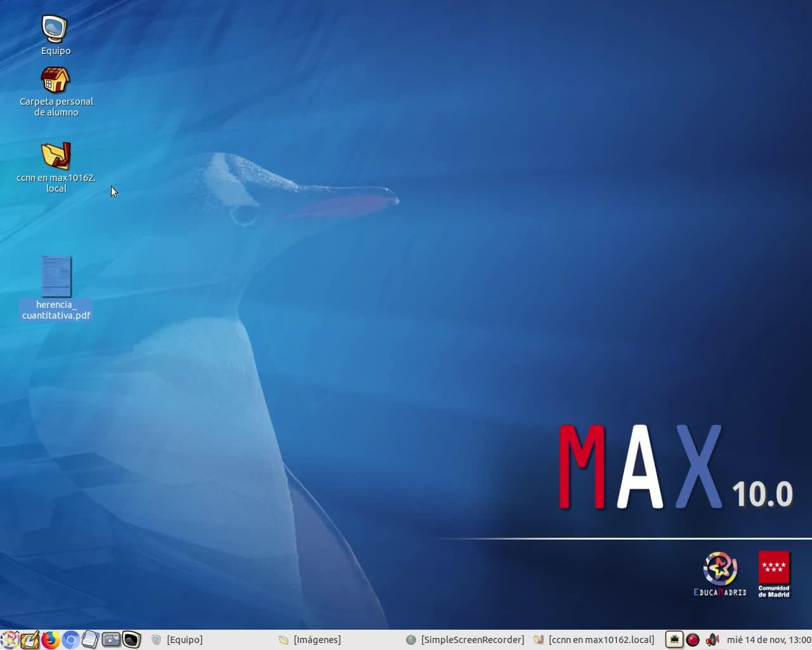Launch the text editor from panel
812x650 pixels.
pos(29,640)
